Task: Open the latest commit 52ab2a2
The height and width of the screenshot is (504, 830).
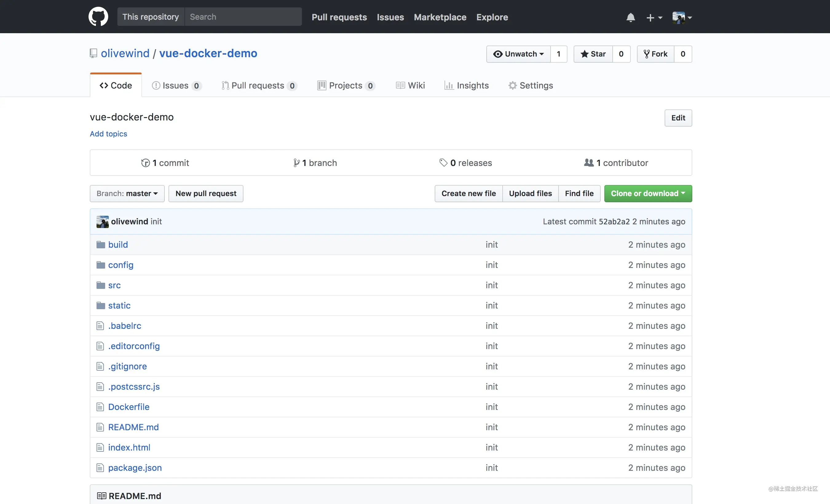Action: click(x=614, y=222)
